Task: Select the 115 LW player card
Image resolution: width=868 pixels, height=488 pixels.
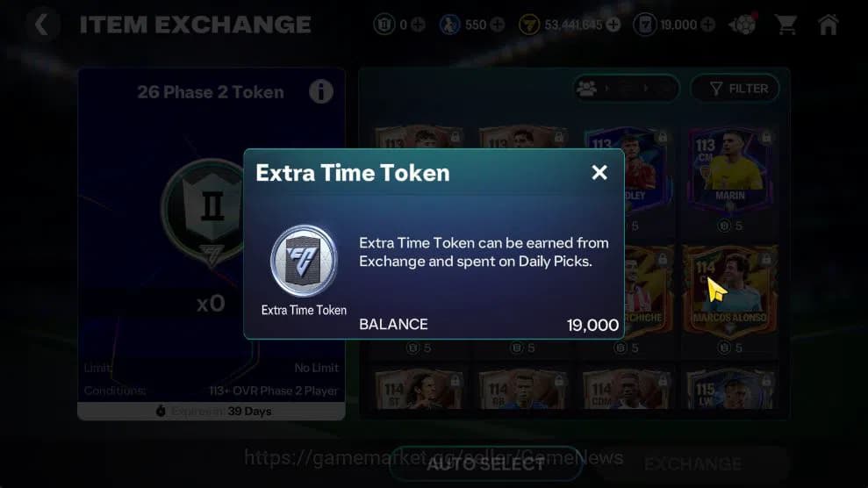Action: point(730,389)
